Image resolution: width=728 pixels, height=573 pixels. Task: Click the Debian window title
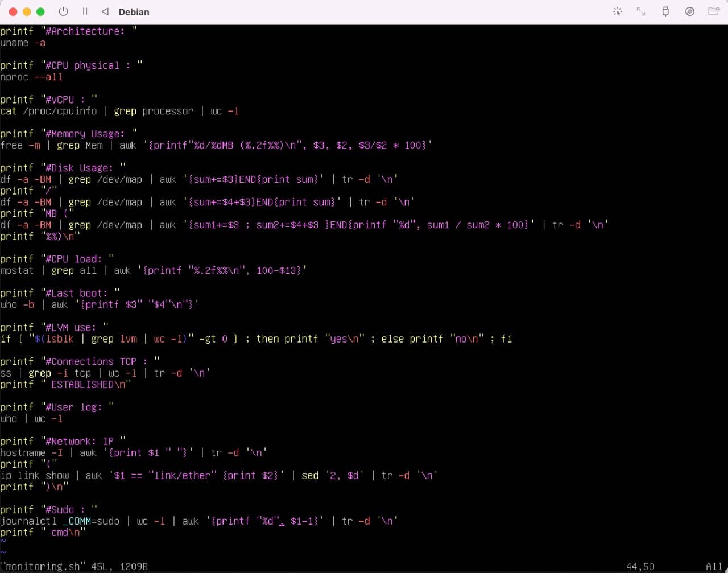[x=134, y=12]
